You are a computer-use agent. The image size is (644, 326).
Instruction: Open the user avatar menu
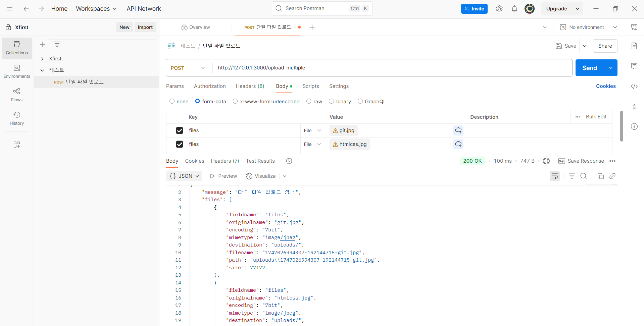(530, 9)
